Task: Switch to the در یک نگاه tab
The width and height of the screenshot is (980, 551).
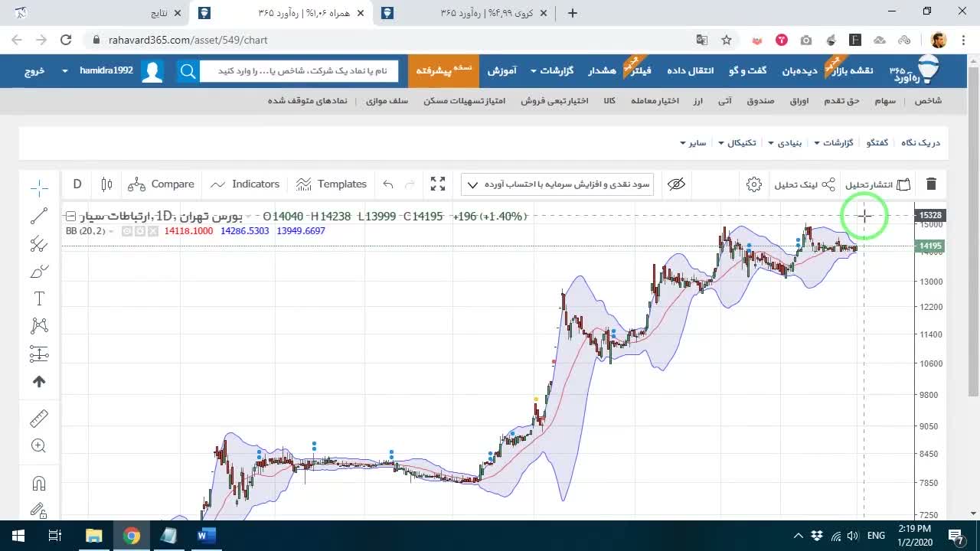Action: (920, 143)
